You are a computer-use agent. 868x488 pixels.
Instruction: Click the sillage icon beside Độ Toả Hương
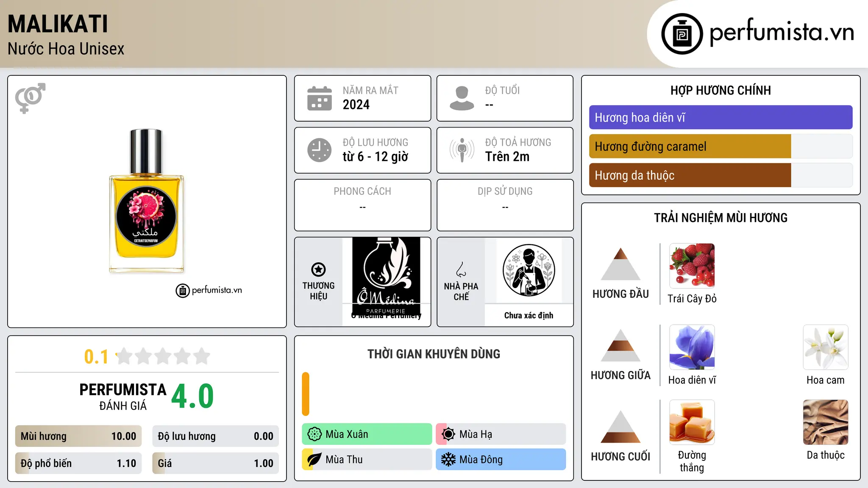pos(462,150)
